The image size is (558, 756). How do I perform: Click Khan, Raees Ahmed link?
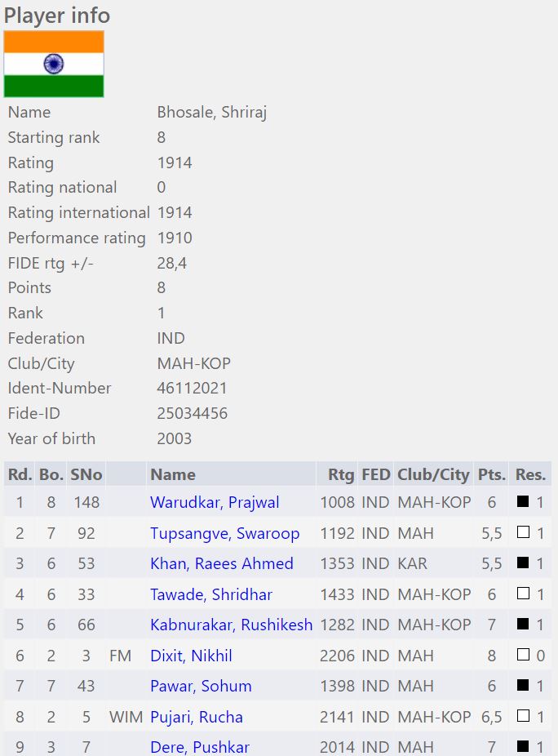[x=221, y=563]
